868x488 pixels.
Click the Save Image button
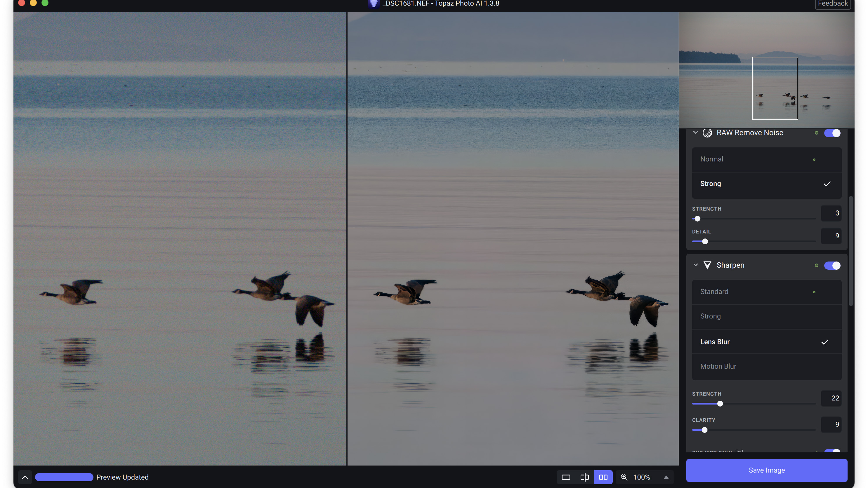pyautogui.click(x=767, y=471)
